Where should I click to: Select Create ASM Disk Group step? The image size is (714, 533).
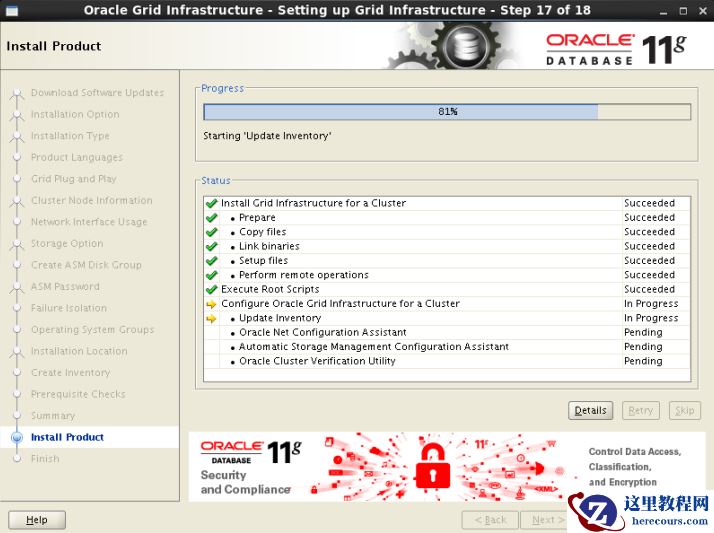[x=86, y=265]
